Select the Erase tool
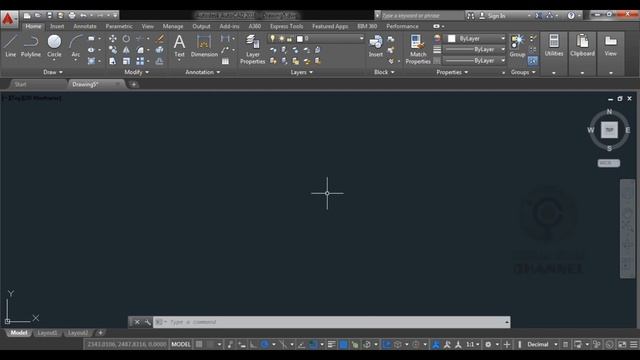Image resolution: width=640 pixels, height=360 pixels. point(160,38)
